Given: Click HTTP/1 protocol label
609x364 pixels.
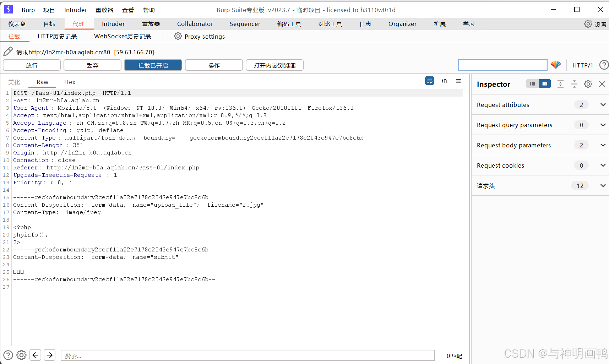Looking at the screenshot, I should coord(582,65).
